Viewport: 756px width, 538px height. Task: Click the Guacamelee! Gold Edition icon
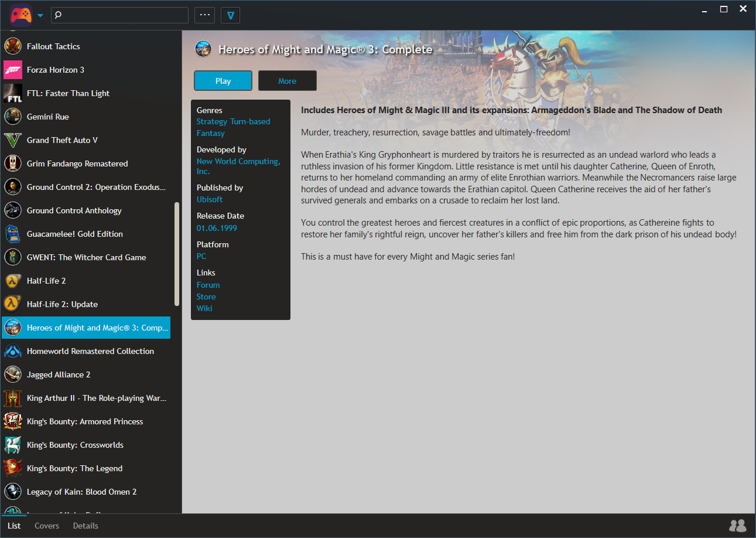[x=13, y=234]
